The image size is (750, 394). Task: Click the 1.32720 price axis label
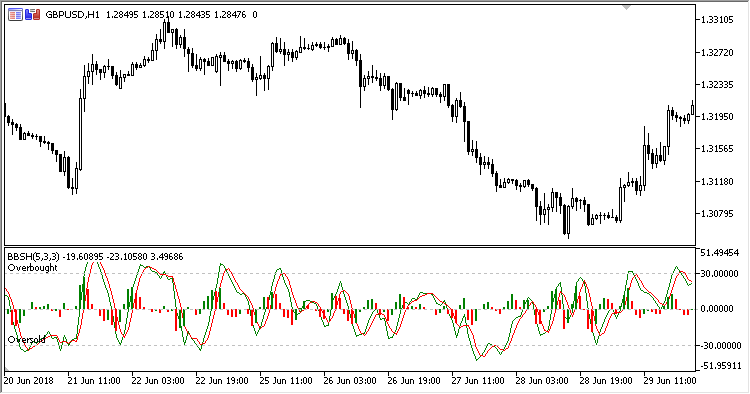point(717,52)
